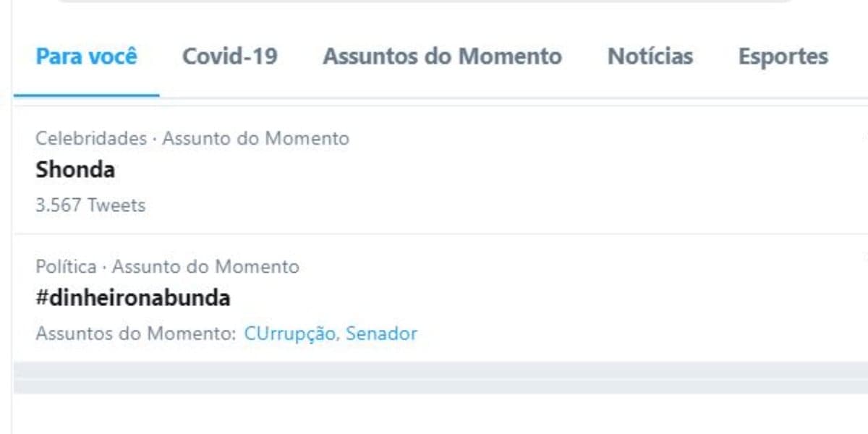
Task: Click the Senador related topic link
Action: [381, 334]
